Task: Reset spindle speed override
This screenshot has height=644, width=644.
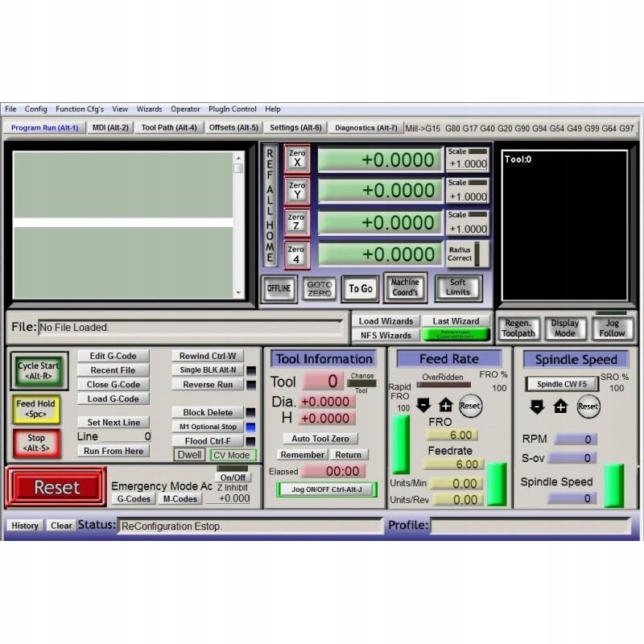Action: [588, 407]
